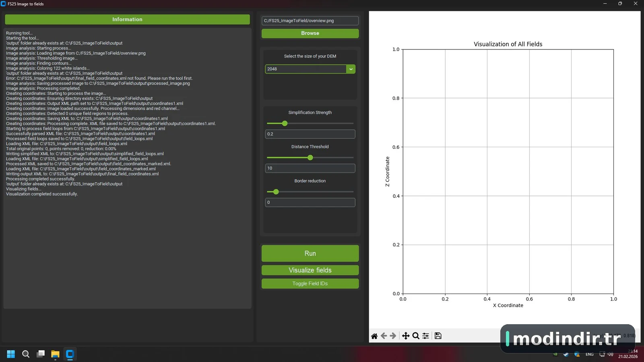Click the DEM size field showing 2048

click(305, 69)
